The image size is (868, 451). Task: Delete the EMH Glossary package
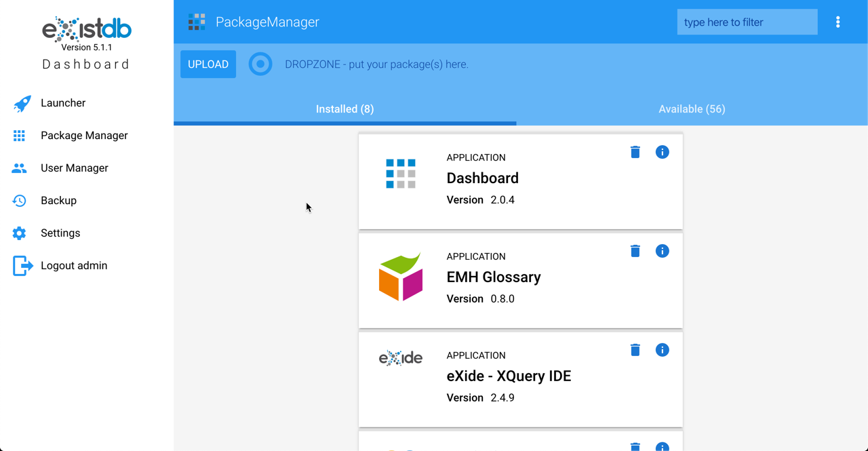pyautogui.click(x=635, y=251)
